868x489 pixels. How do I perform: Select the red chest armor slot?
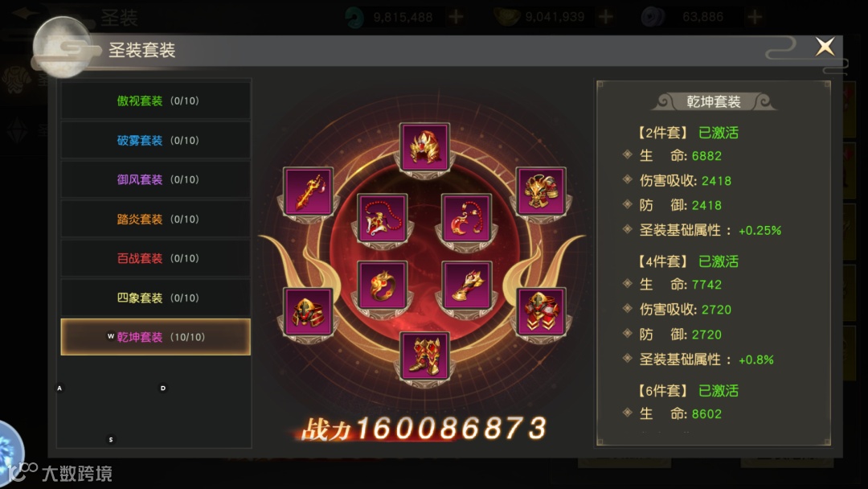click(x=541, y=312)
